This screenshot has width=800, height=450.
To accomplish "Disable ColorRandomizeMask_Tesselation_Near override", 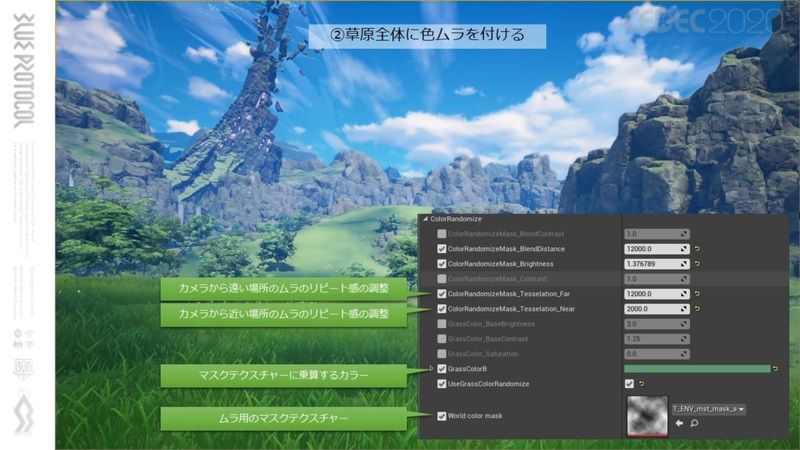I will tap(442, 309).
